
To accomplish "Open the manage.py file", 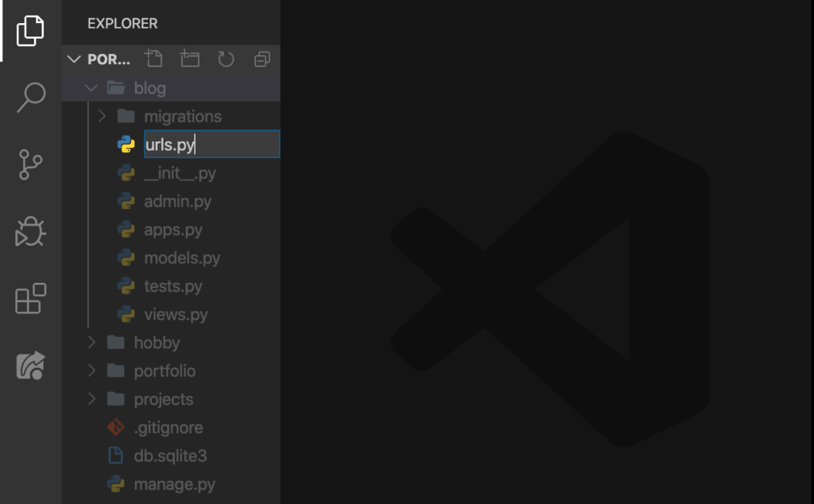I will point(174,484).
